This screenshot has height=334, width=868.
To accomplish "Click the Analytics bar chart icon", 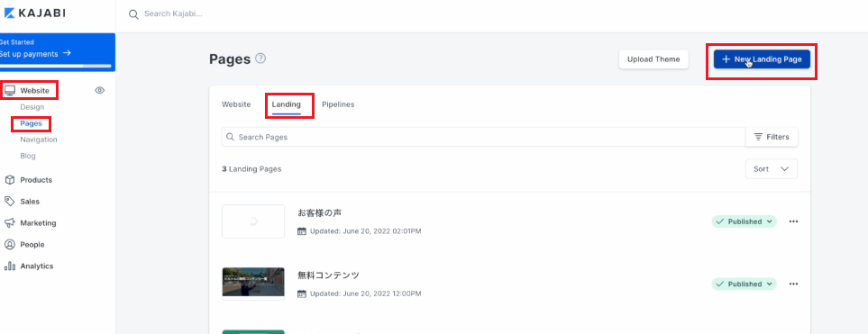I will click(9, 266).
